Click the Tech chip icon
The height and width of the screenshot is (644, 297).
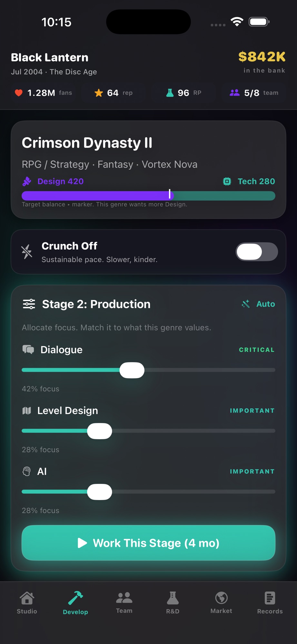pyautogui.click(x=227, y=181)
